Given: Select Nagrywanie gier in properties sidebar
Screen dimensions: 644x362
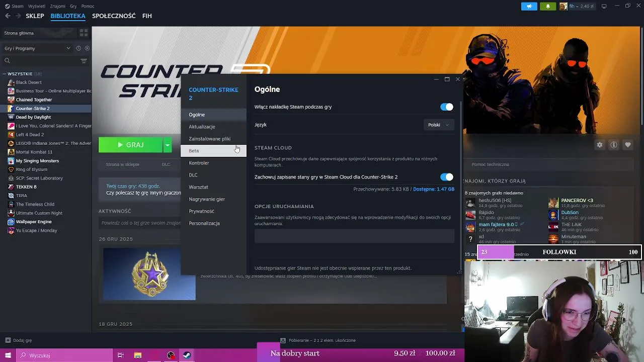Looking at the screenshot, I should click(x=213, y=199).
